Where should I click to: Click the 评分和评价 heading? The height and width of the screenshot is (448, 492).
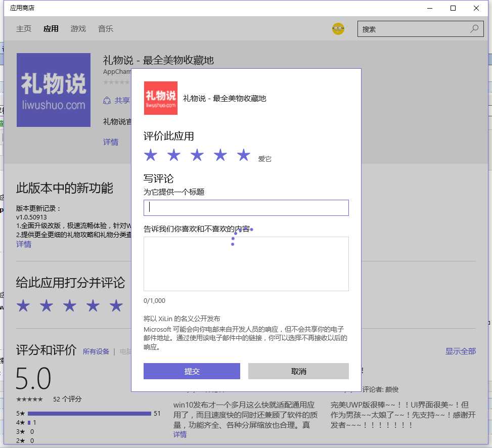pos(46,350)
